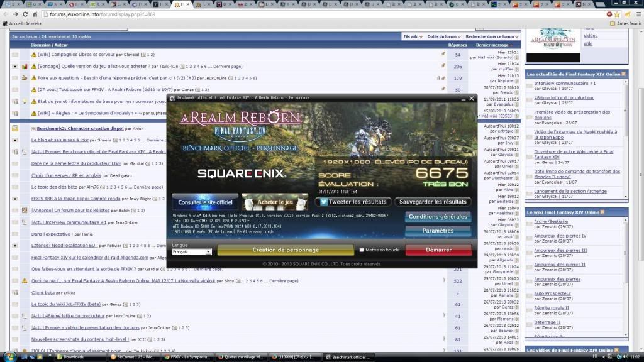Open the Auto Prospecteur wiki link

click(552, 294)
